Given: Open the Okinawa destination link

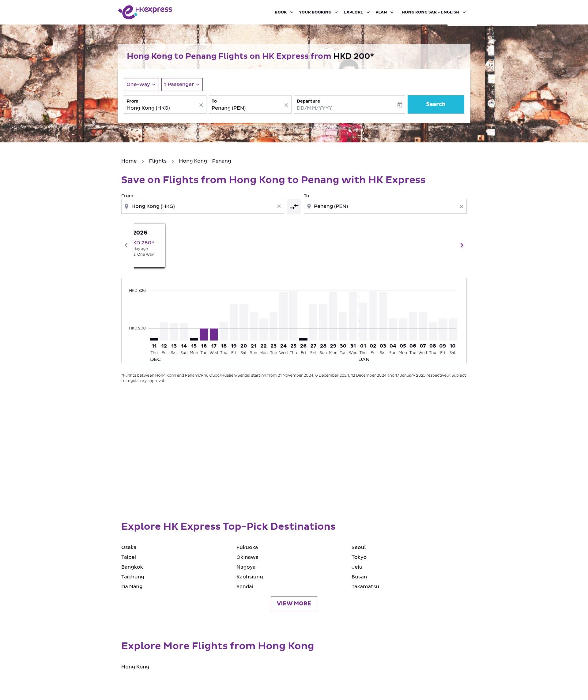Looking at the screenshot, I should tap(247, 557).
